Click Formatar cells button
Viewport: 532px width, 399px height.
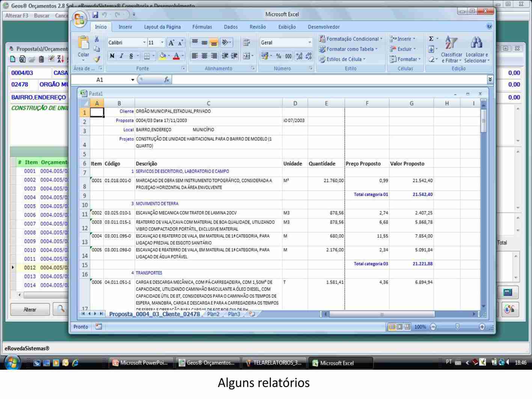click(405, 59)
